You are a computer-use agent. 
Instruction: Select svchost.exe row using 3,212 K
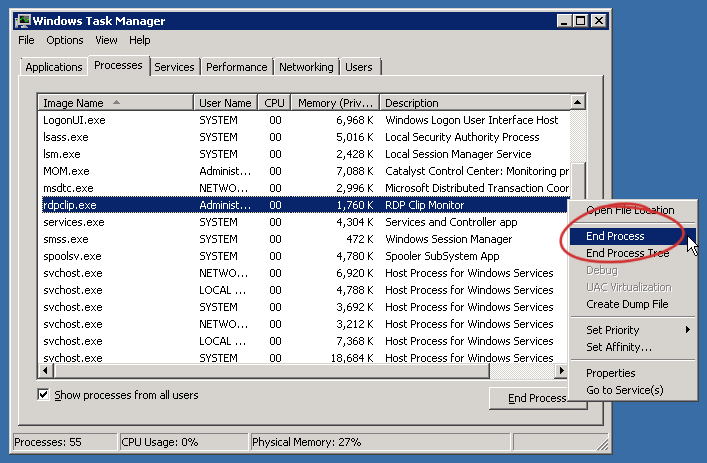(x=304, y=324)
